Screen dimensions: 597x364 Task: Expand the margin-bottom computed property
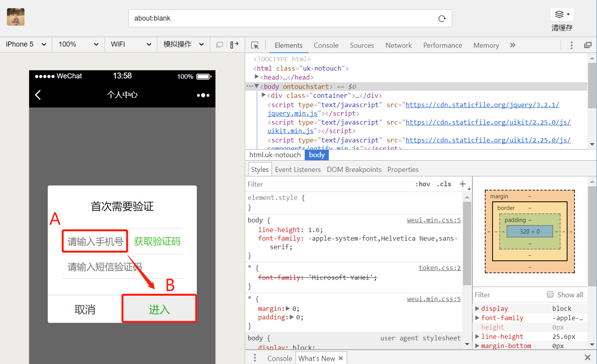click(x=477, y=346)
